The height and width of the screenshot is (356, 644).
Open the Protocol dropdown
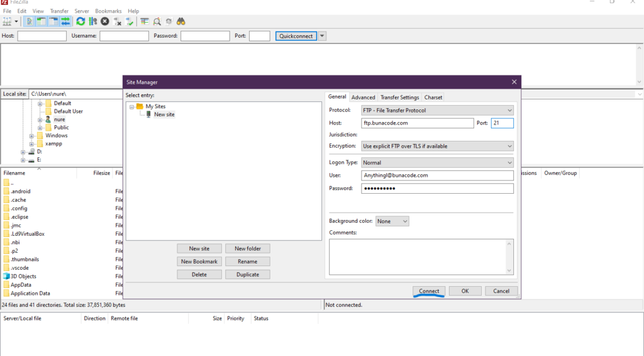click(x=438, y=111)
